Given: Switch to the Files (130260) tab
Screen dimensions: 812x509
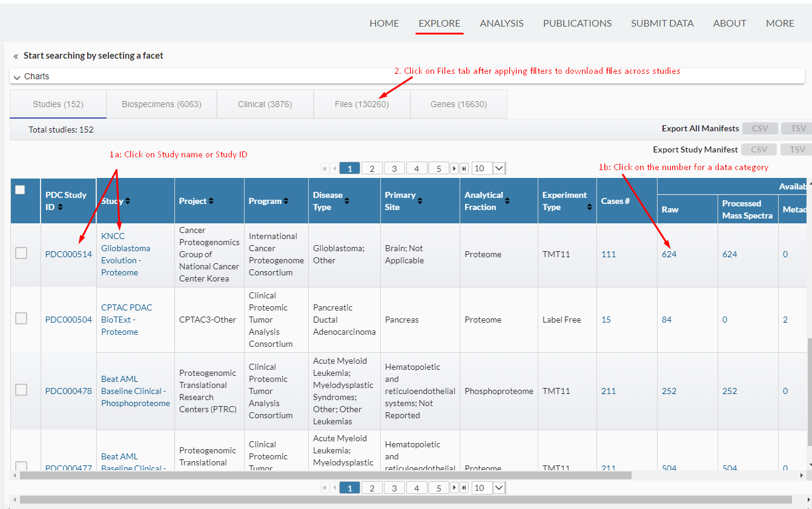Looking at the screenshot, I should pyautogui.click(x=361, y=104).
